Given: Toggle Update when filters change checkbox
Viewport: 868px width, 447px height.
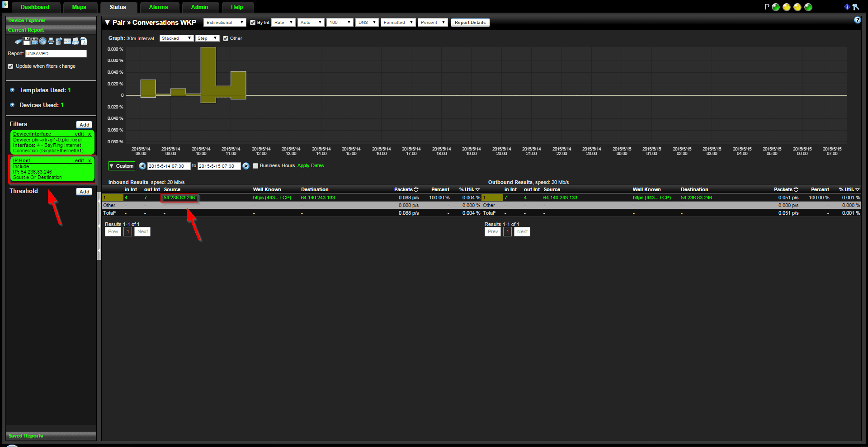Looking at the screenshot, I should coord(10,66).
